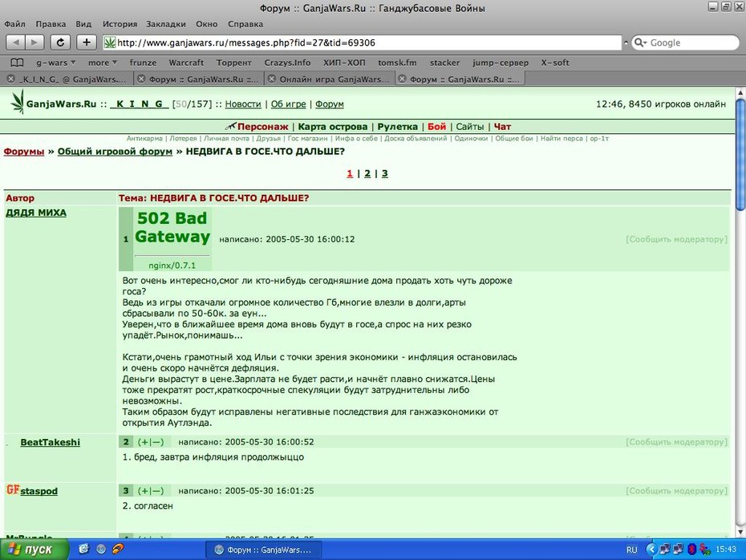This screenshot has height=560, width=746.
Task: Click the cannabis leaf favicon in address bar
Action: click(x=110, y=43)
